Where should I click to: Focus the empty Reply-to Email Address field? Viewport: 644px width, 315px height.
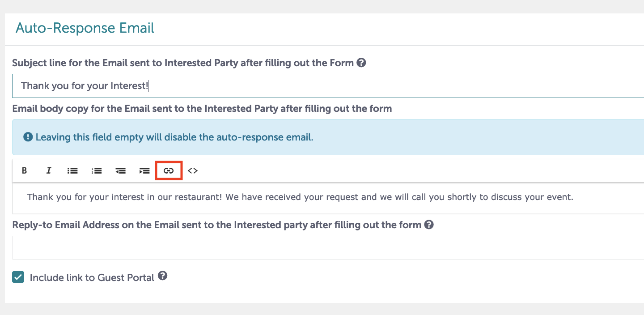pyautogui.click(x=328, y=247)
